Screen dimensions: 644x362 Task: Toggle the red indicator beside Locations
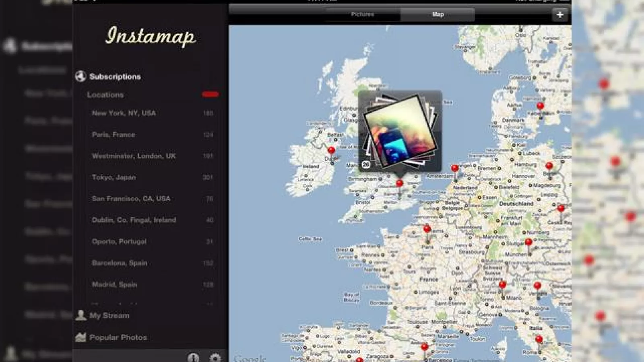click(x=211, y=93)
